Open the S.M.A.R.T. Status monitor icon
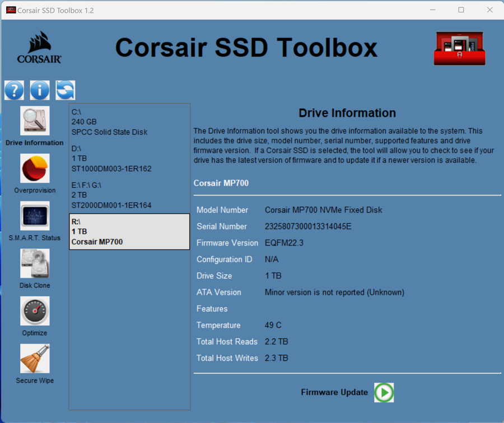 pyautogui.click(x=35, y=216)
